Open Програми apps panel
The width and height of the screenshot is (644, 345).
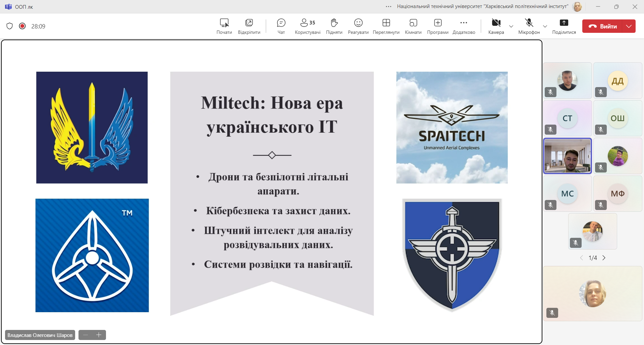(438, 26)
